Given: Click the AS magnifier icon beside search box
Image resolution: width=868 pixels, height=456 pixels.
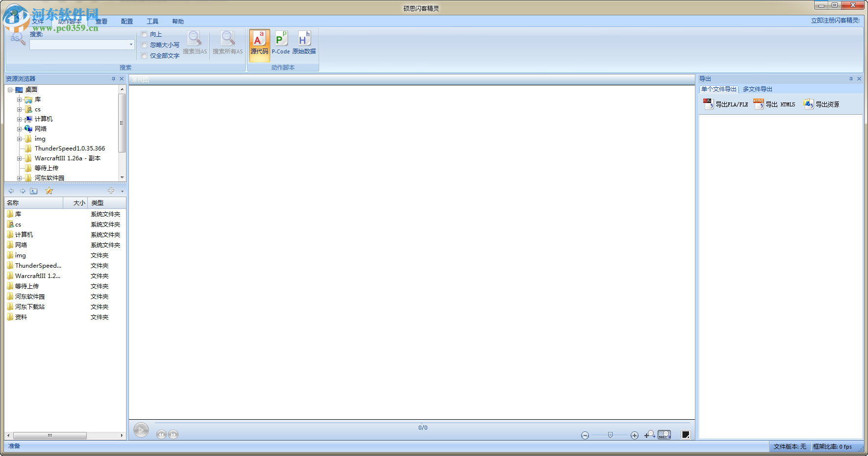Looking at the screenshot, I should [x=18, y=38].
